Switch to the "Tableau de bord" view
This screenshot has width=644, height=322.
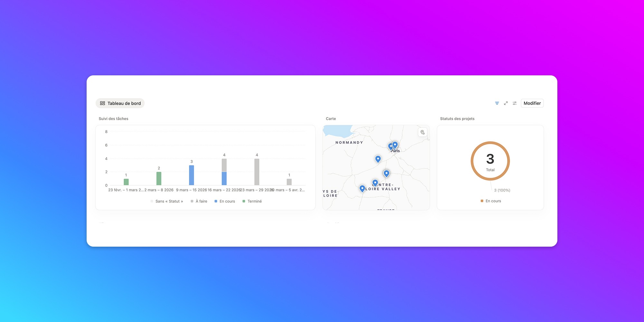tap(124, 103)
